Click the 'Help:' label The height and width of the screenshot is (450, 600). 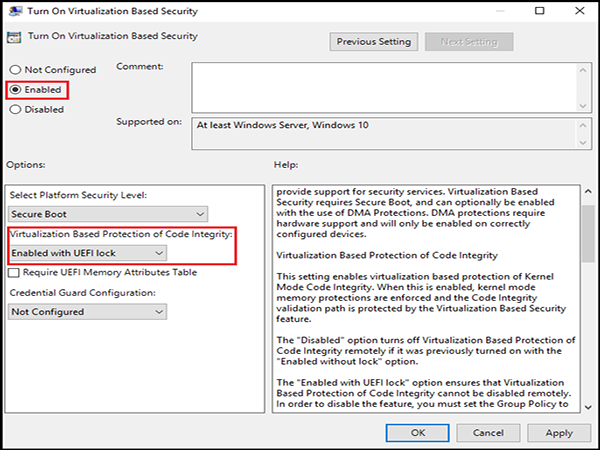pyautogui.click(x=286, y=165)
